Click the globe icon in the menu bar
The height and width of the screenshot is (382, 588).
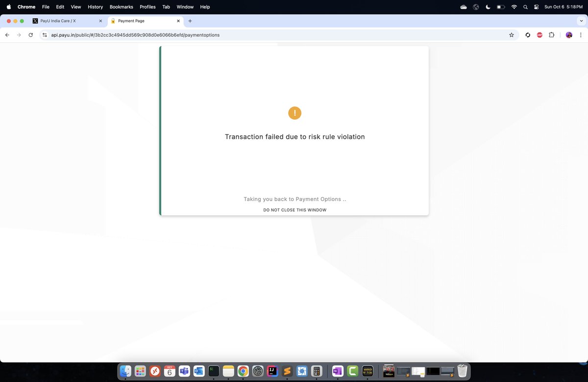coord(476,7)
